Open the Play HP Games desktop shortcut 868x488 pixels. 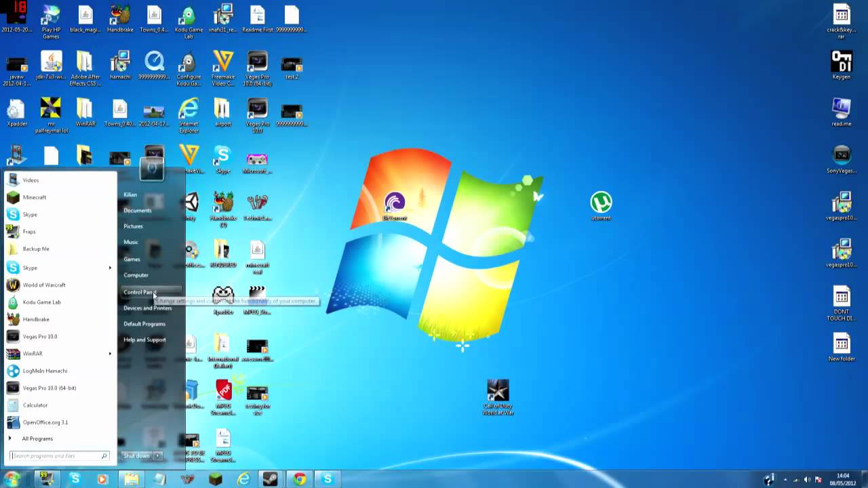coord(51,22)
